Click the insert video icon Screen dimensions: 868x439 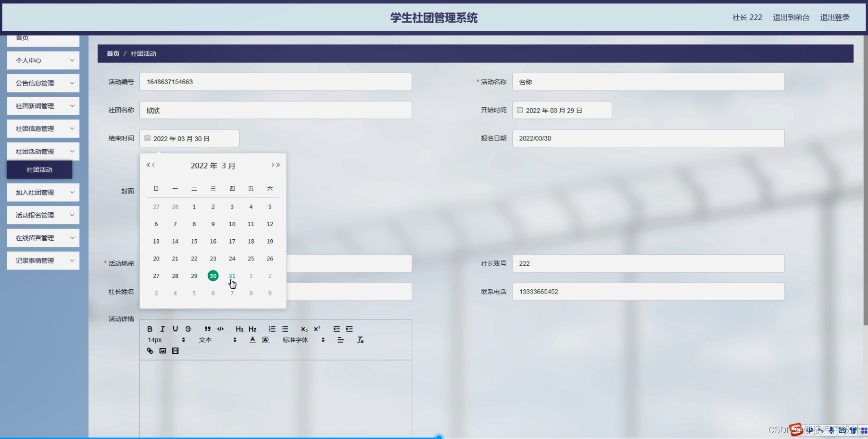coord(175,351)
